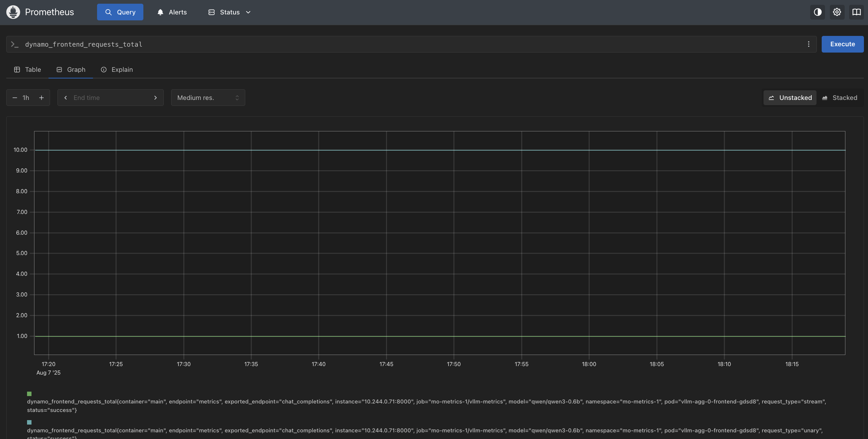Open the settings gear icon

(x=837, y=12)
